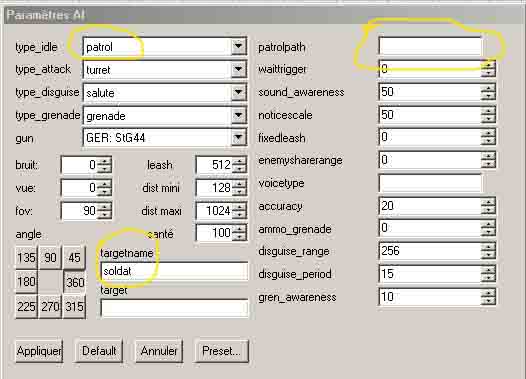Adjust the enemysharerange spinner arrows
The width and height of the screenshot is (526, 379).
coord(488,160)
